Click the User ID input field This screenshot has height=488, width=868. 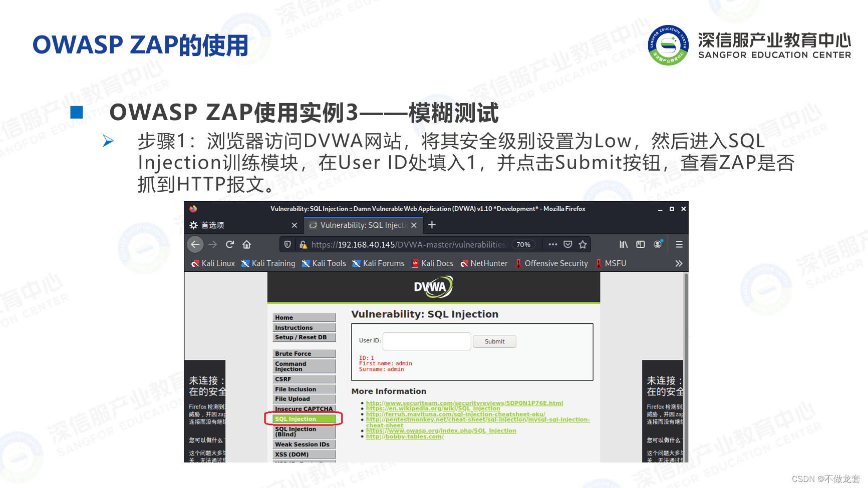[x=427, y=341]
